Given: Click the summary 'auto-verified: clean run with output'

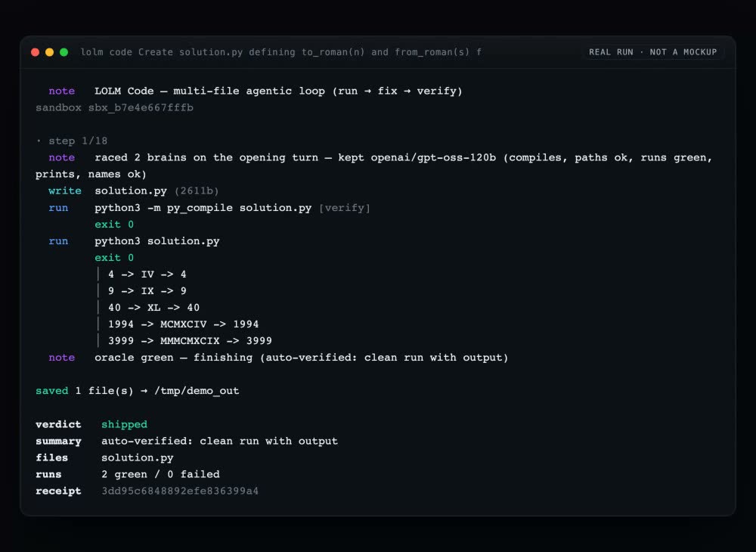Looking at the screenshot, I should coord(219,441).
